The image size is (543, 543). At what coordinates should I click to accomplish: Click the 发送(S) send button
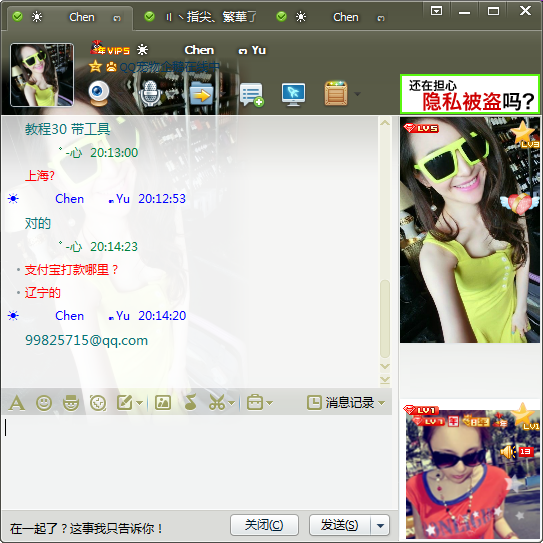click(x=340, y=525)
